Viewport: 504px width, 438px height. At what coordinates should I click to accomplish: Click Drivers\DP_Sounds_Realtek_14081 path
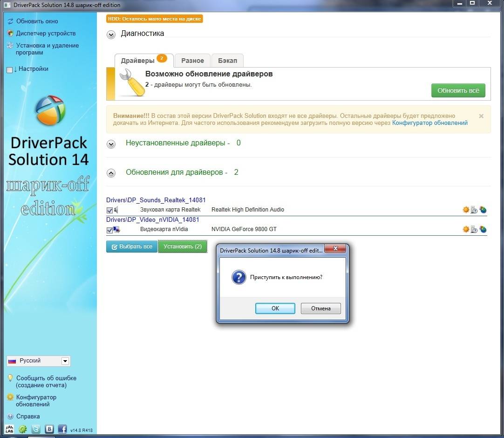[x=156, y=200]
